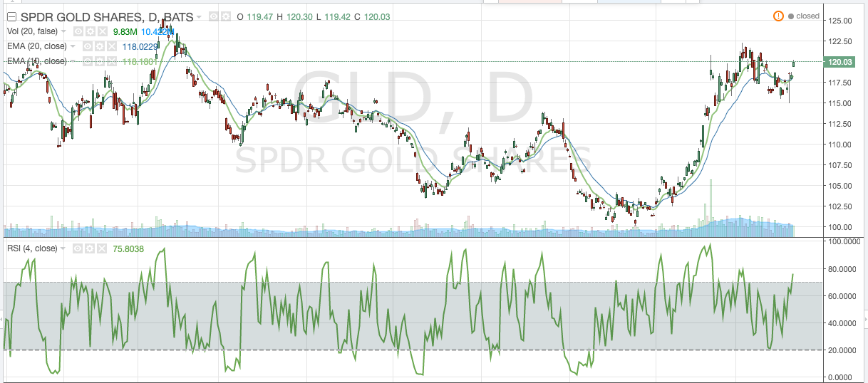
Task: Open Vol (20, false) settings gear
Action: (x=90, y=31)
